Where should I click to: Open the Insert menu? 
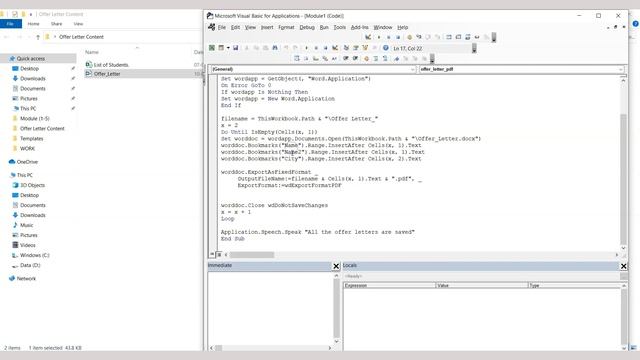click(267, 27)
